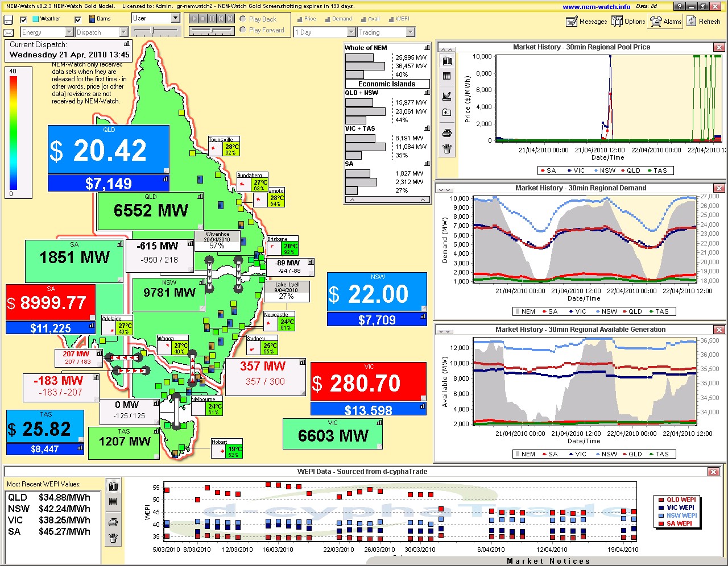Image resolution: width=728 pixels, height=566 pixels.
Task: Click chart tools icon in Pool Price panel
Action: [447, 96]
